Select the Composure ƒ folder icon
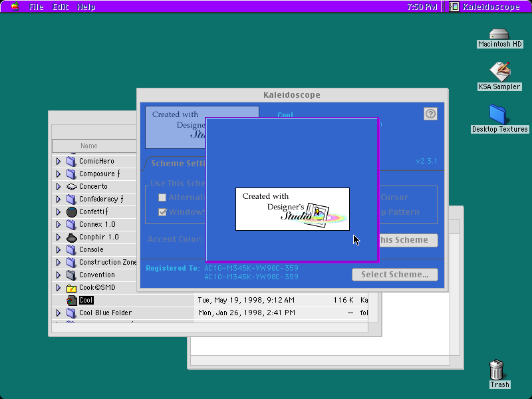 coord(71,174)
